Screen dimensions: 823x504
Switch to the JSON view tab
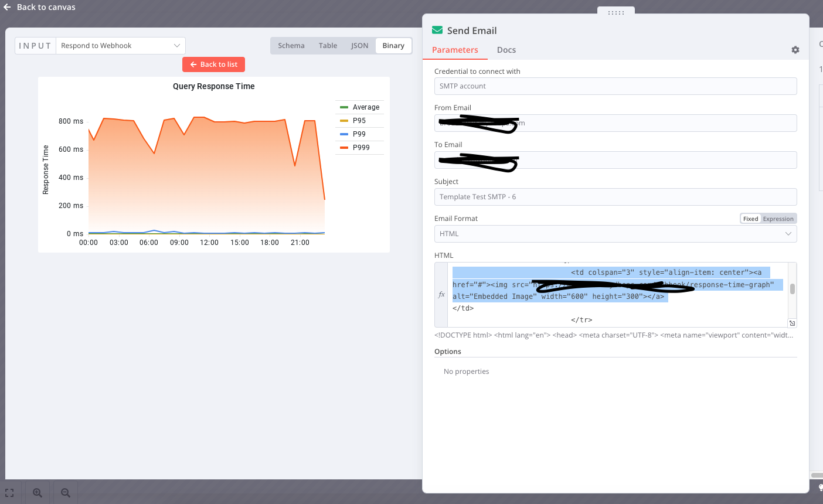pyautogui.click(x=360, y=46)
